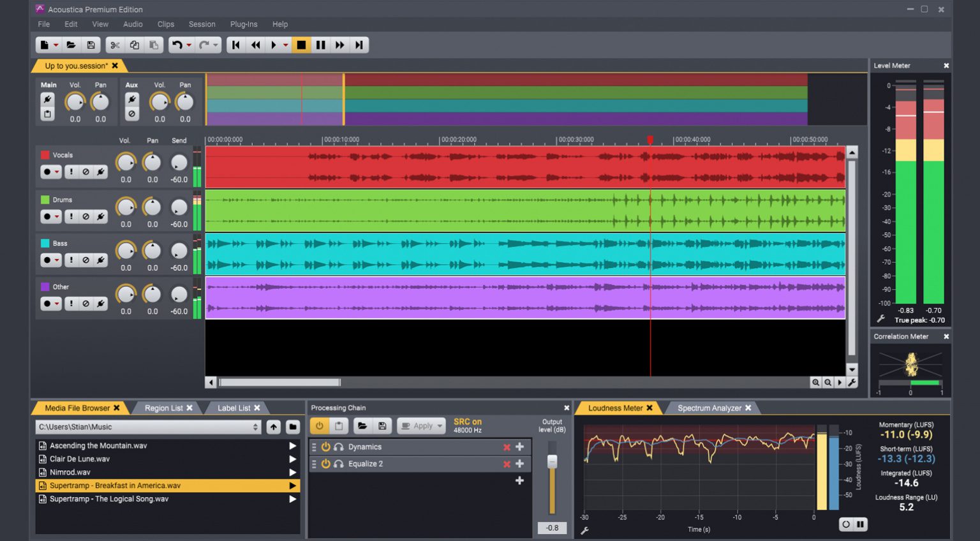
Task: Copy selection using the toolbar copy icon
Action: [x=135, y=45]
